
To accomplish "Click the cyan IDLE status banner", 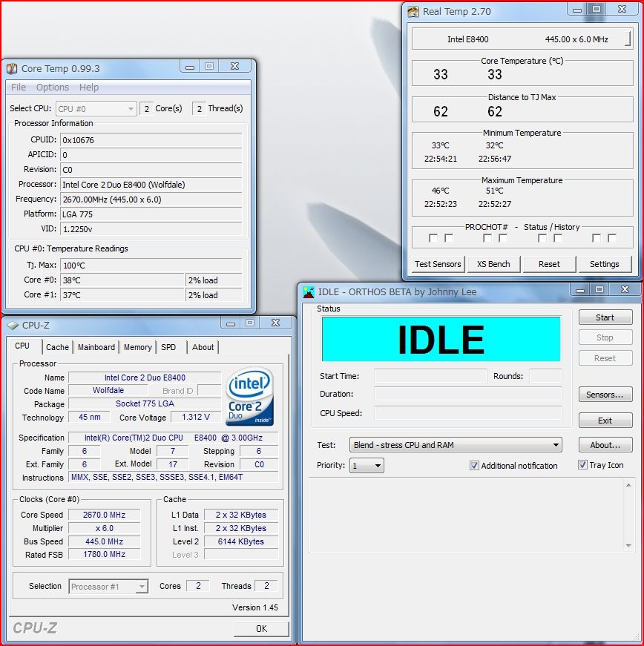I will click(x=441, y=339).
